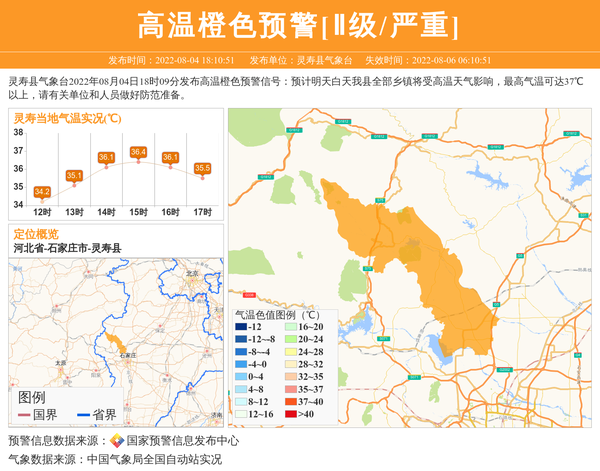This screenshot has height=471, width=600.
Task: Select the 36.1 data label at 14时
Action: [106, 158]
